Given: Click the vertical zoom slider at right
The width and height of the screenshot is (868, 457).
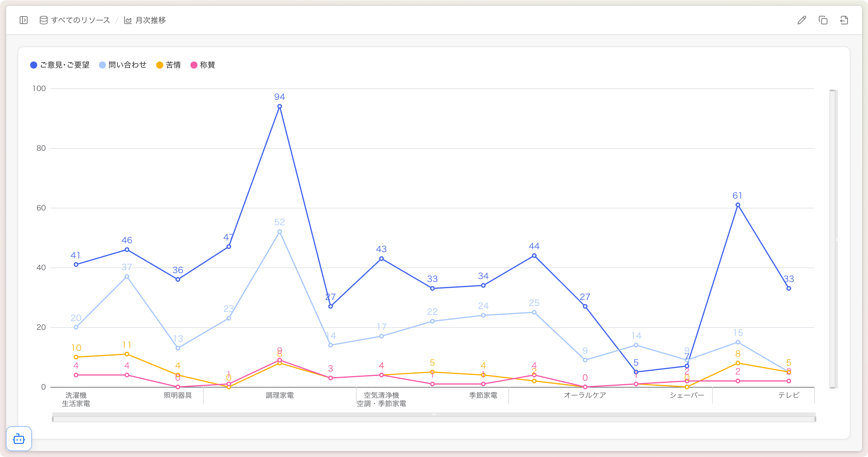Looking at the screenshot, I should [x=832, y=239].
